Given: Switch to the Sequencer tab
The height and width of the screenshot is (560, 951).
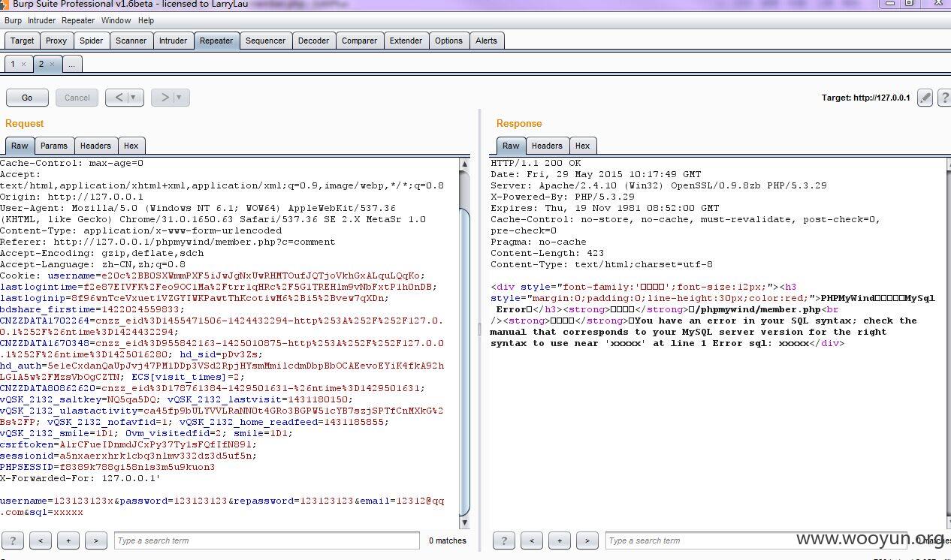Looking at the screenshot, I should pos(265,41).
